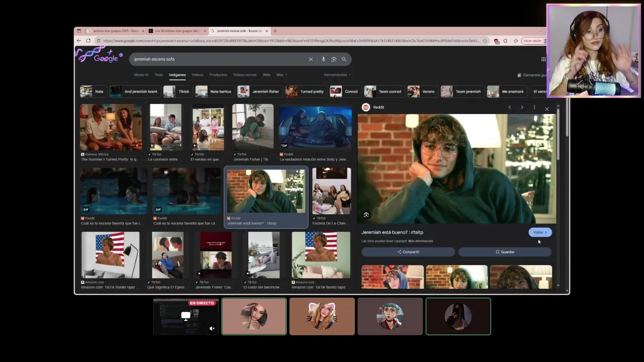Filter by the 'Tiktok' chip

[178, 92]
